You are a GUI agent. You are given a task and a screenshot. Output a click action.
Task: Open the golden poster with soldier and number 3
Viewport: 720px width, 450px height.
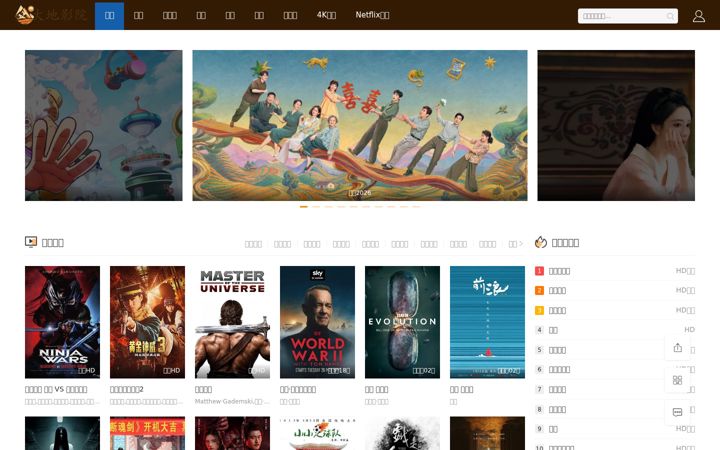(x=147, y=322)
